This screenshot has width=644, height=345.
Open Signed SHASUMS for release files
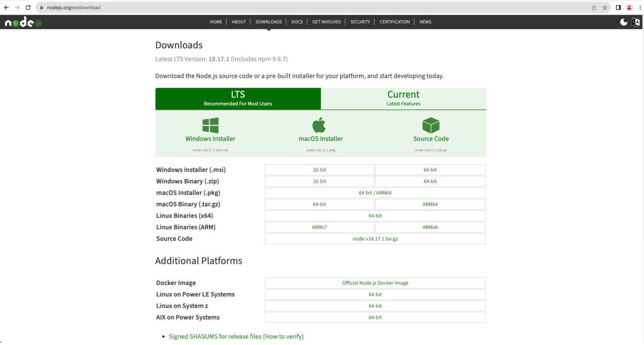(215, 336)
